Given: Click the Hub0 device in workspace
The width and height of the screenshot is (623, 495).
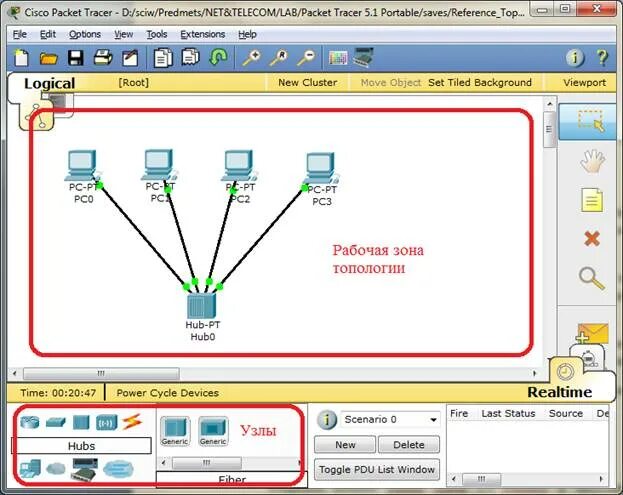Looking at the screenshot, I should pos(202,305).
